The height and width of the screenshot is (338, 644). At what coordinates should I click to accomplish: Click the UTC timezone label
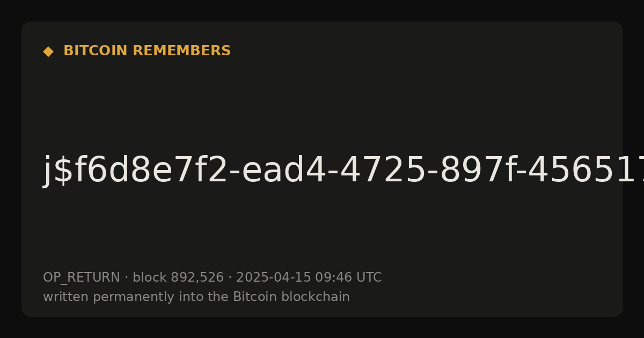tap(369, 277)
